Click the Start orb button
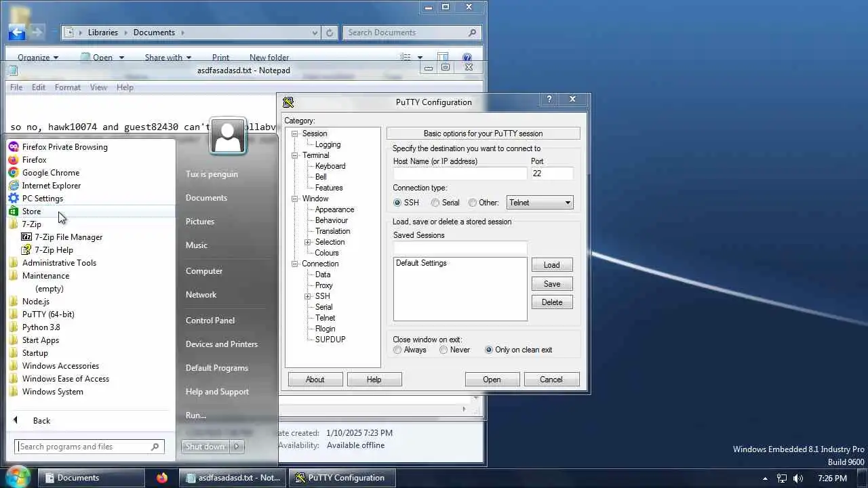 [x=18, y=477]
